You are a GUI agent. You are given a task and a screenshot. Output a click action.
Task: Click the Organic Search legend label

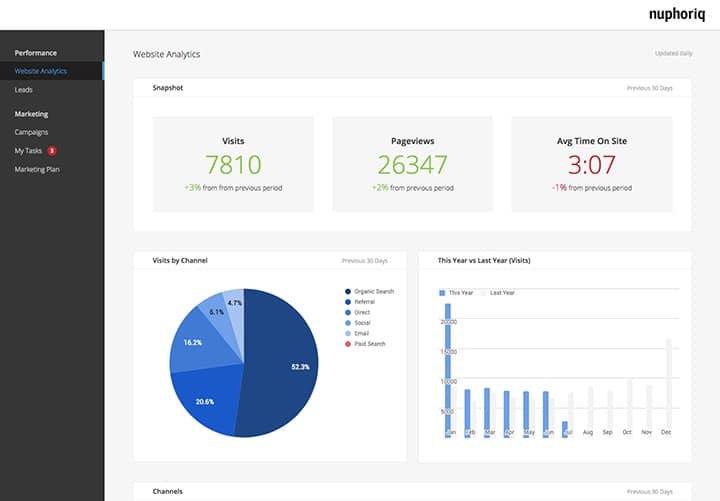click(374, 292)
